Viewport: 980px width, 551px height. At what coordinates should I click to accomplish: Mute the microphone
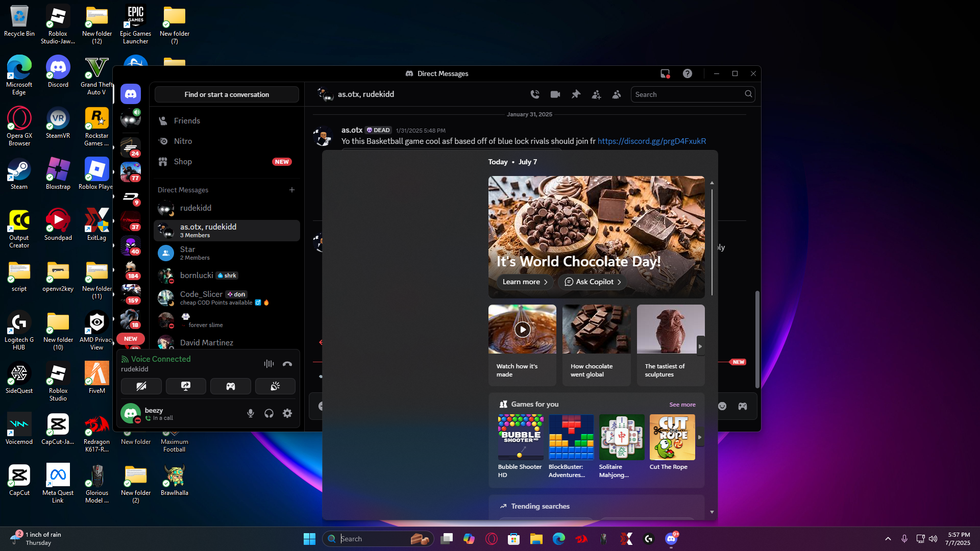250,413
